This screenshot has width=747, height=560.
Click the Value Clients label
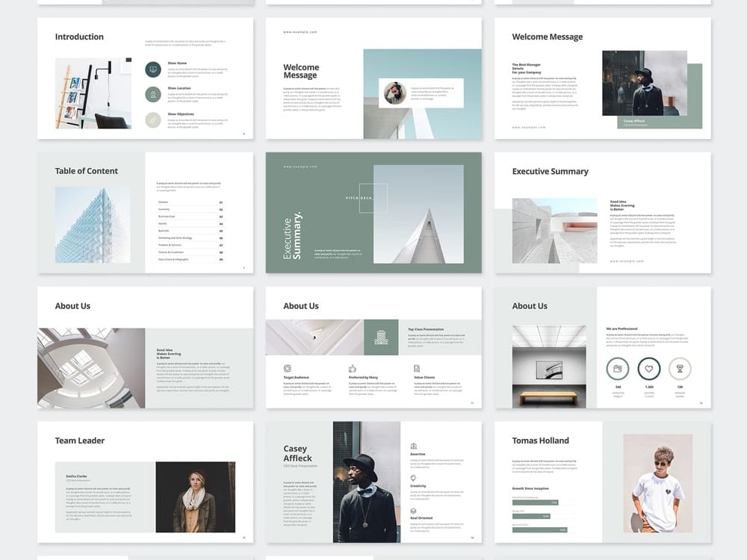(424, 377)
